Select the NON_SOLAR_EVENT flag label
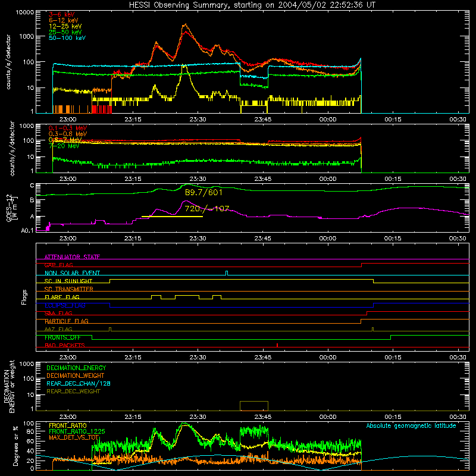 72,273
